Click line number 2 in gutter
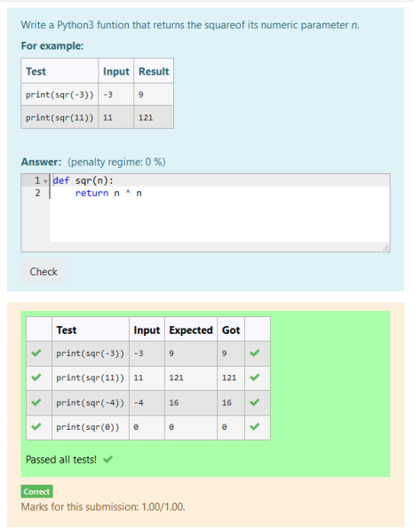Screen dimensions: 414x532 (37, 193)
